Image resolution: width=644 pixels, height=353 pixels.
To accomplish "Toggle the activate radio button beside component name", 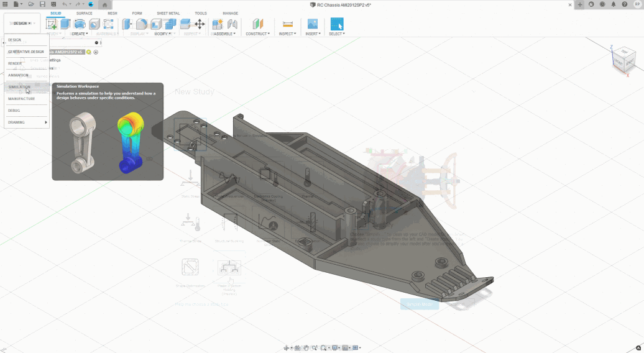I will coord(96,52).
